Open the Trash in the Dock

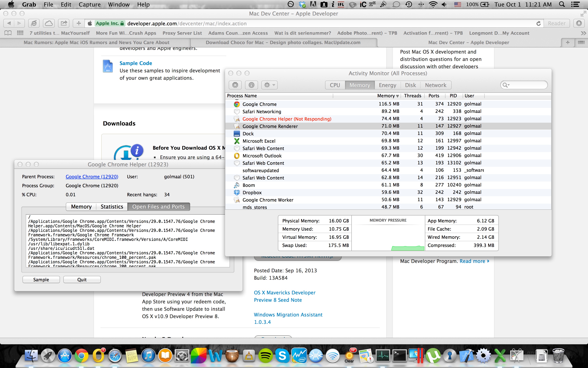558,356
